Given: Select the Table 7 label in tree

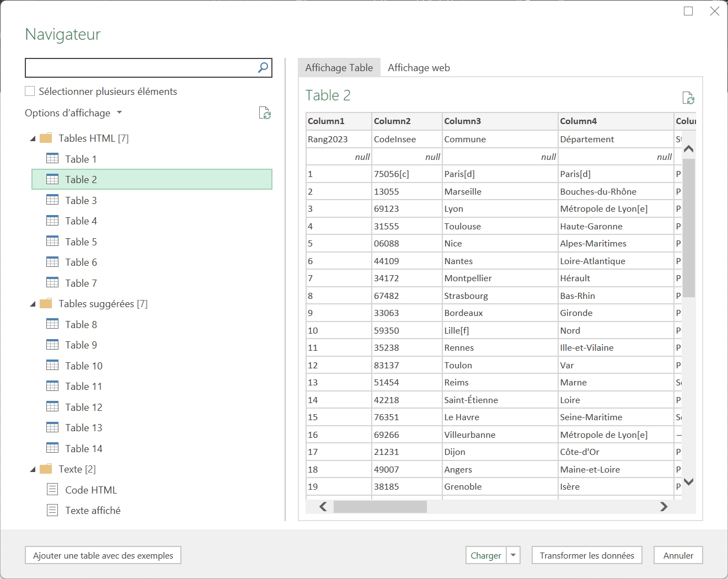Looking at the screenshot, I should (81, 283).
